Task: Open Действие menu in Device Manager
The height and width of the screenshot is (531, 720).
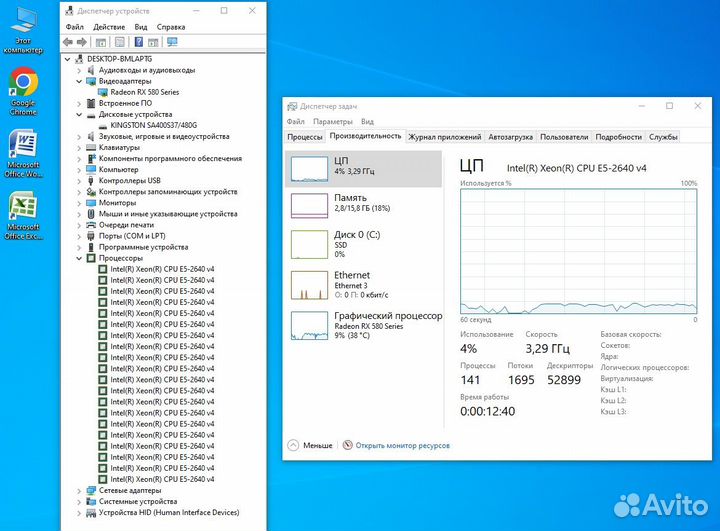Action: point(109,27)
